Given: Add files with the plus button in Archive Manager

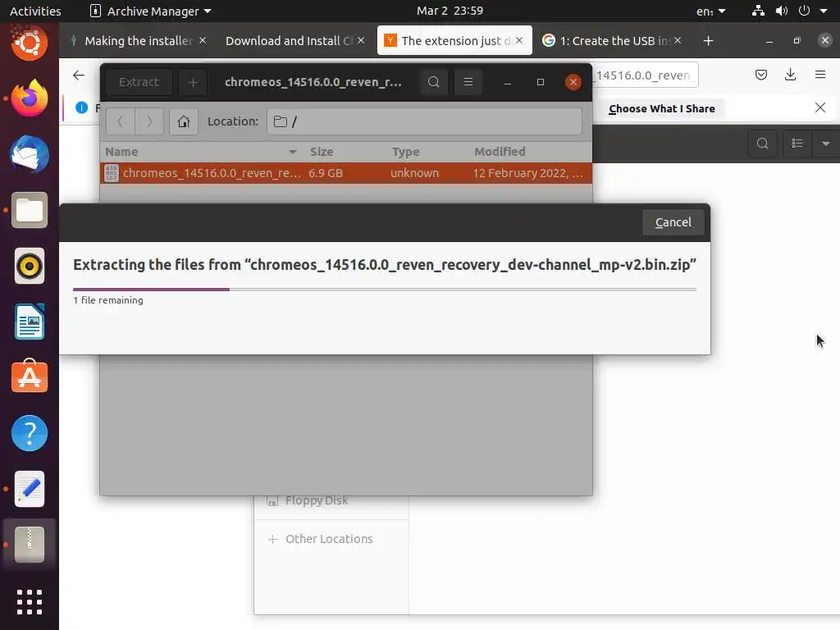Looking at the screenshot, I should point(193,82).
